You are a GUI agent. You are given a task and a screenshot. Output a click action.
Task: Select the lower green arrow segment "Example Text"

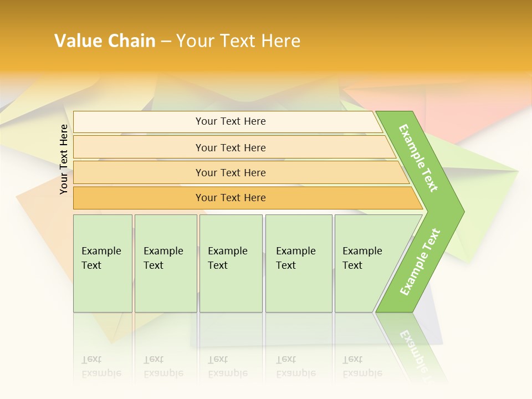[420, 262]
